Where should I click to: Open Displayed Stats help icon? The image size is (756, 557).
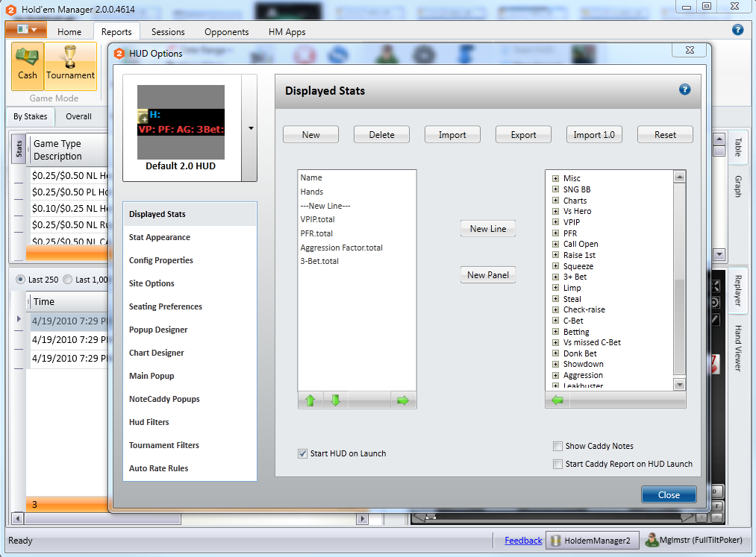pos(684,89)
